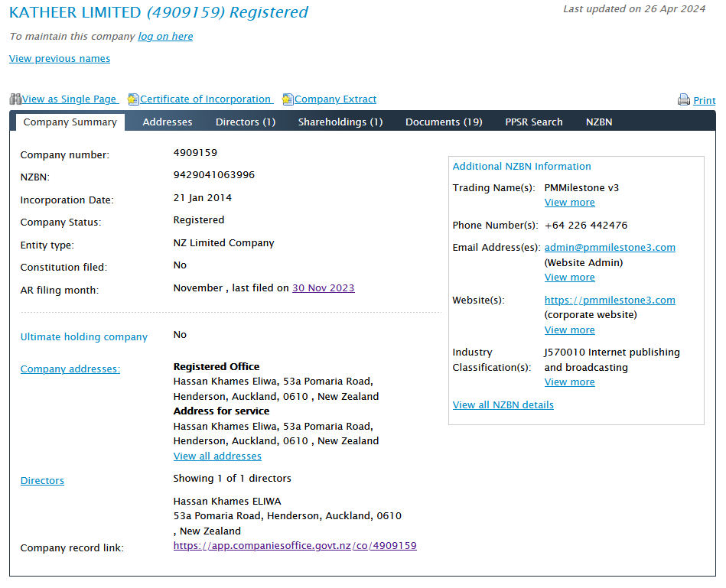Expand View more under Industry Classification(s)
Screen dimensions: 726x588
tap(569, 382)
